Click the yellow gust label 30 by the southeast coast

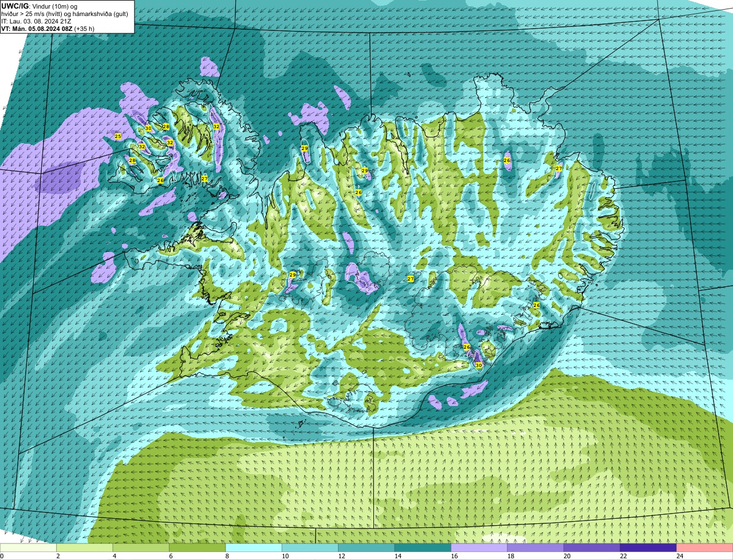[x=478, y=365]
